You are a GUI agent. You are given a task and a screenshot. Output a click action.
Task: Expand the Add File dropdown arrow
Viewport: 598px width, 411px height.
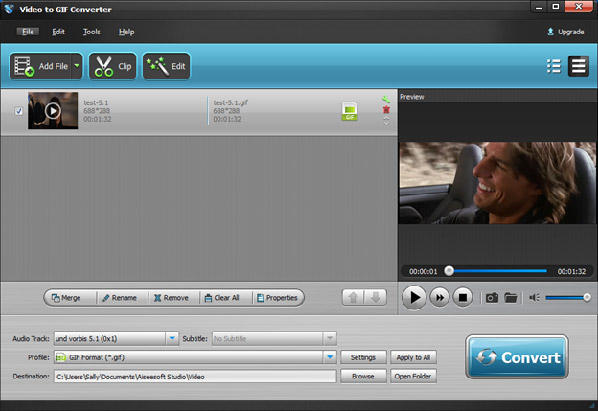(77, 66)
